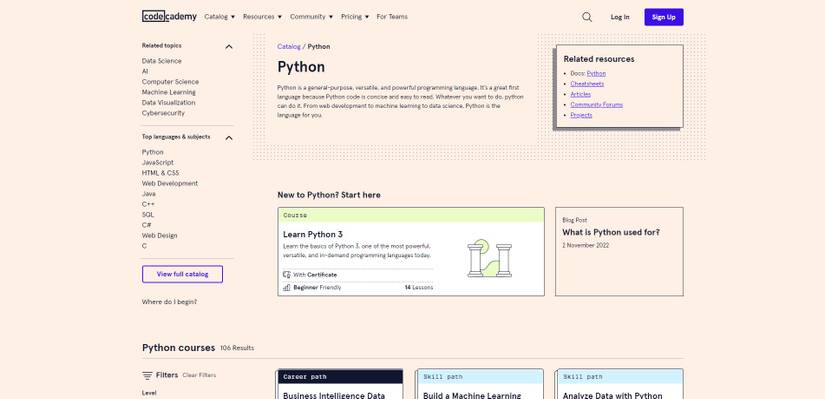Open Where do I begin? link
The image size is (825, 399).
tap(169, 302)
